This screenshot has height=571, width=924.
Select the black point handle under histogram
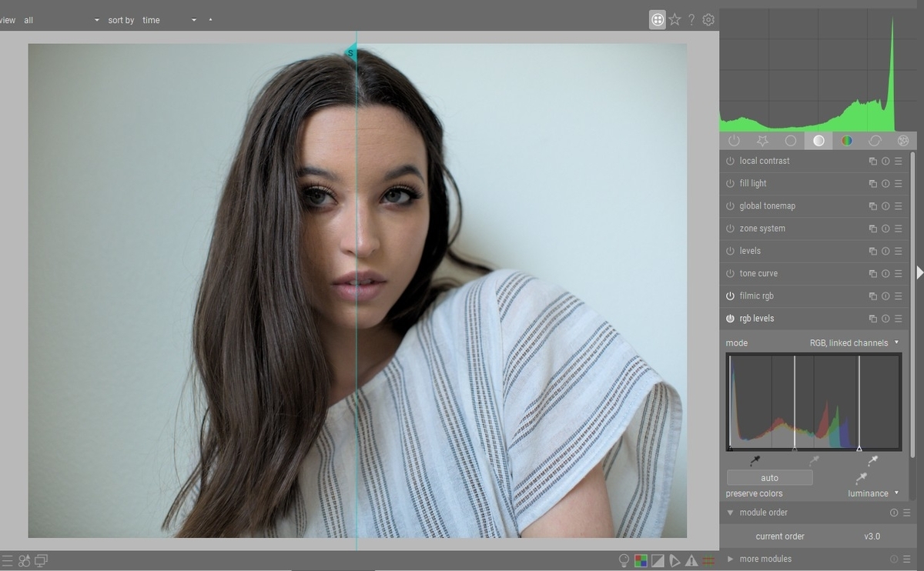pos(730,448)
